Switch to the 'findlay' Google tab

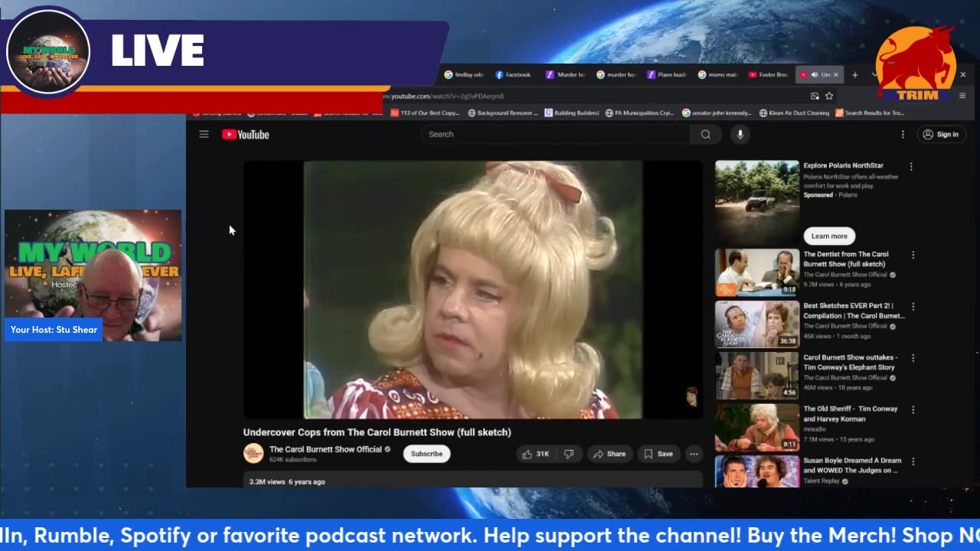(465, 75)
